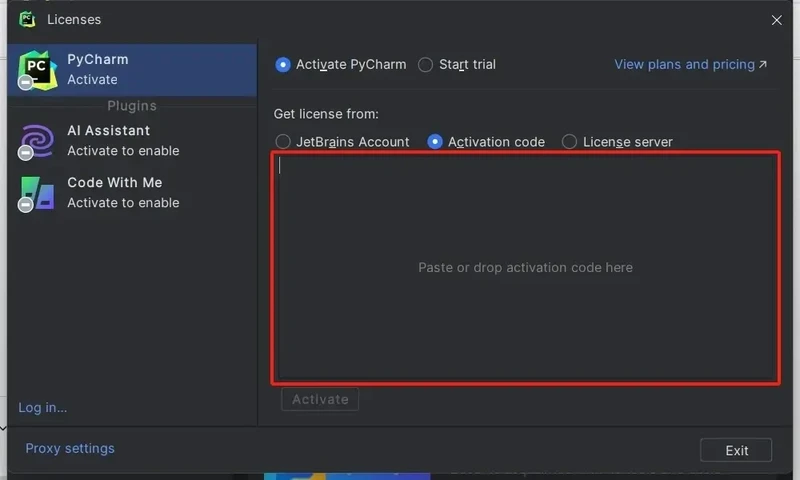800x480 pixels.
Task: Open the View plans and pricing link text
Action: (684, 64)
